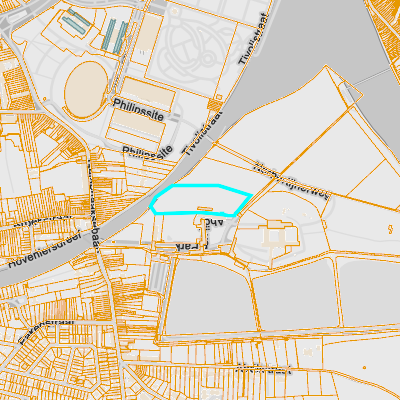This screenshot has width=400, height=400.
Task: Click the Hovenierstraat street label
Action: [x=45, y=250]
